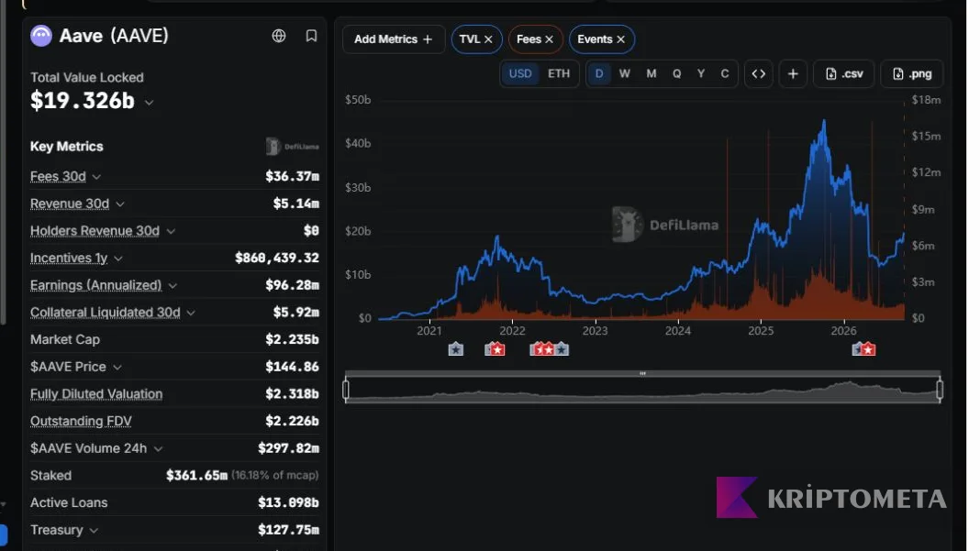This screenshot has height=551, width=980.
Task: Remove the TVL metric chip
Action: click(489, 39)
